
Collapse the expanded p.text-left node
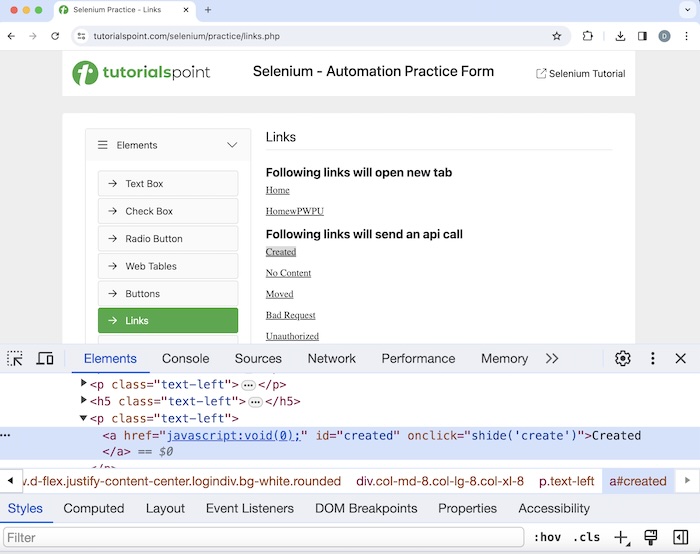pos(84,418)
